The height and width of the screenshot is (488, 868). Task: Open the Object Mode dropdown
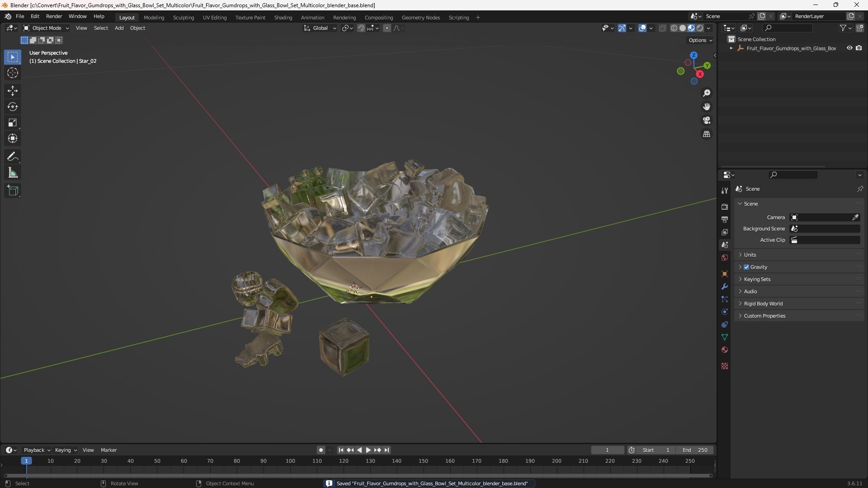(47, 28)
